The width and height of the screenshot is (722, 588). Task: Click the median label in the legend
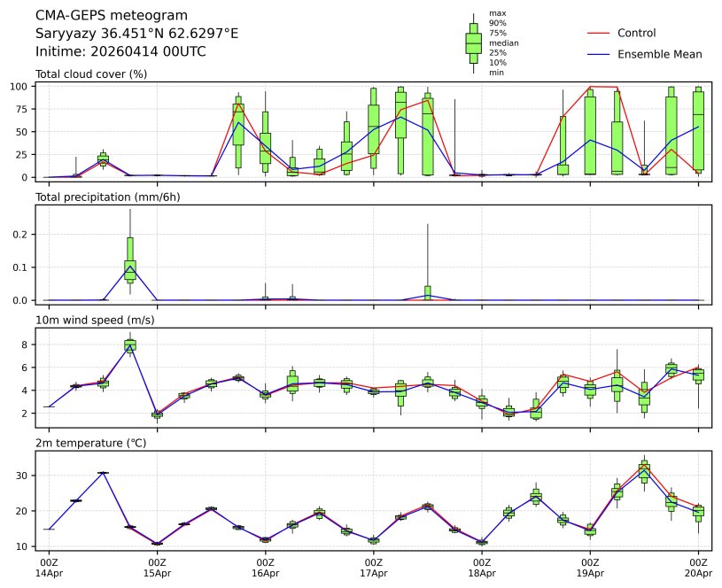pos(503,43)
